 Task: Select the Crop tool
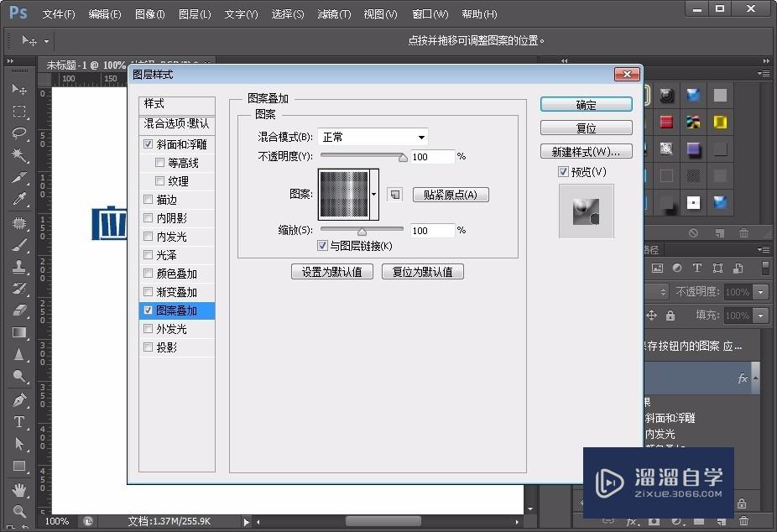pos(19,177)
